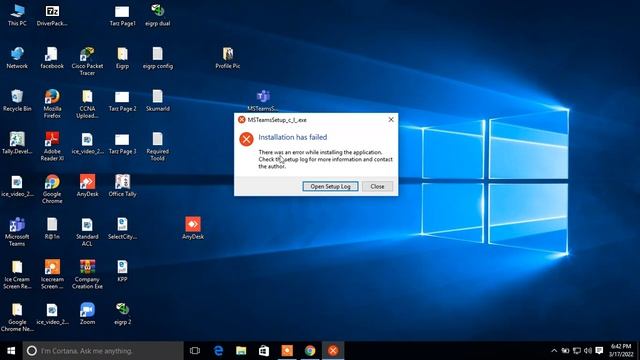Click the Open Setup Log button
Viewport: 640px width, 360px height.
pos(330,187)
